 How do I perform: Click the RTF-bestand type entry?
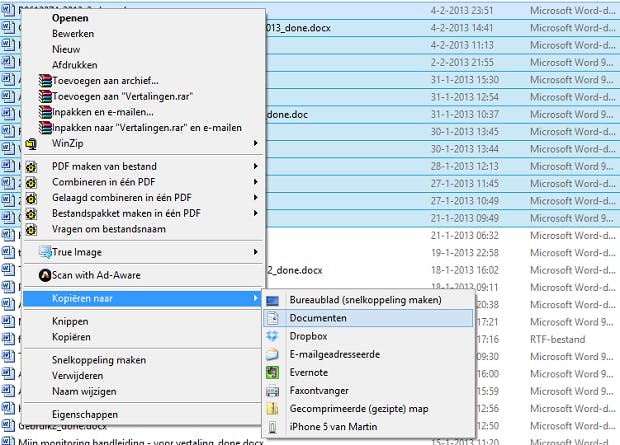pyautogui.click(x=558, y=339)
